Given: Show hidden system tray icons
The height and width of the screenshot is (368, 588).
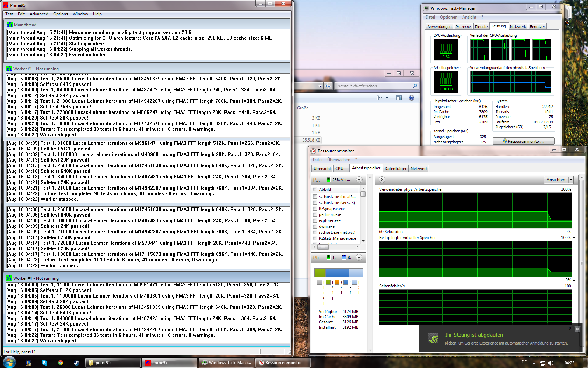Looking at the screenshot, I should coord(534,363).
